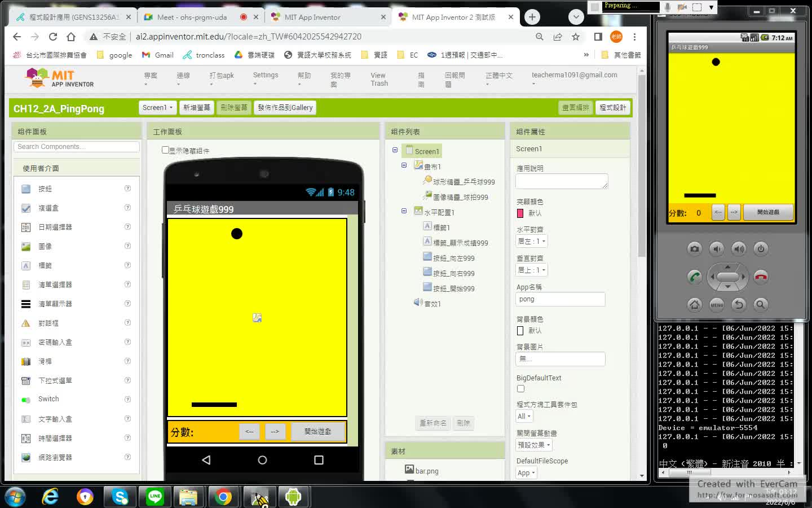Toggle the BigDefaultText checkbox
Viewport: 812px width, 508px height.
click(520, 389)
